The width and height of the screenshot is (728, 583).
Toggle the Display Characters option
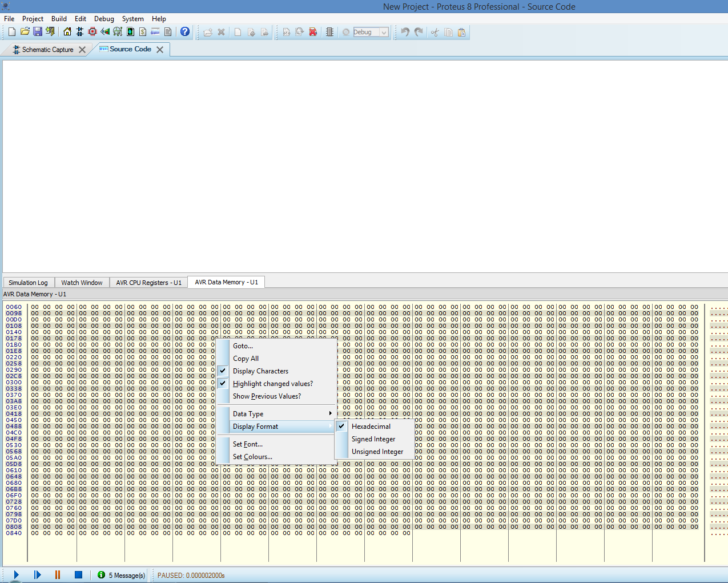(260, 371)
